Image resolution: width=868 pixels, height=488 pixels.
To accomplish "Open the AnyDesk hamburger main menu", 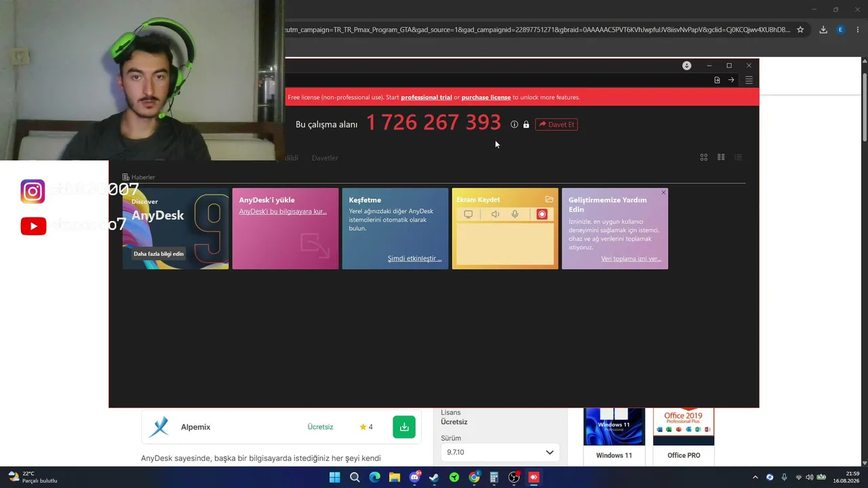I will [x=749, y=80].
